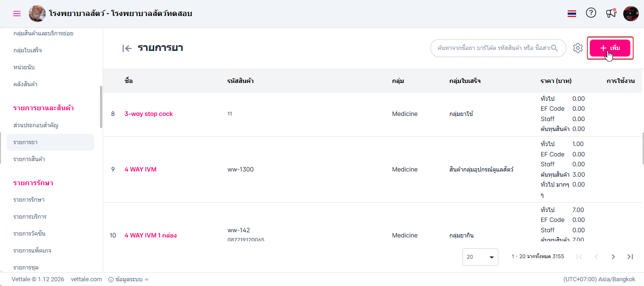Viewport: 644px width, 286px height.
Task: Expand the ข้อมูลระบบ system info
Action: point(128,279)
